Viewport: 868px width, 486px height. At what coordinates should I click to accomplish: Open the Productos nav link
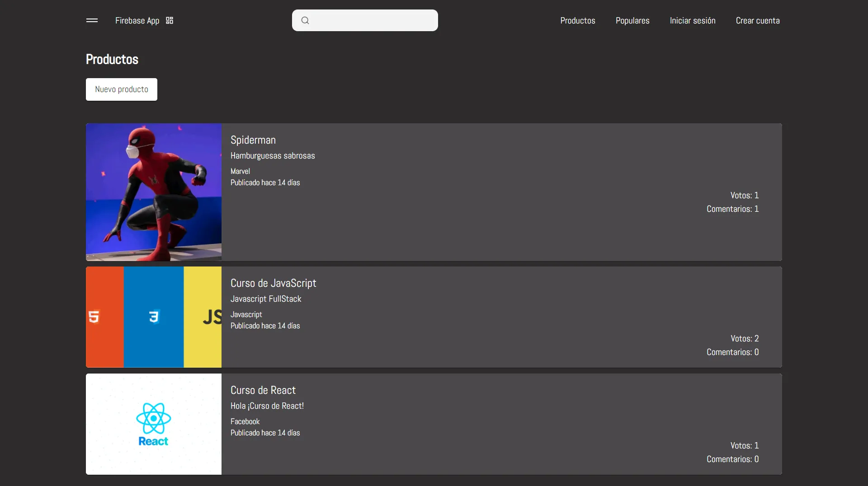coord(578,20)
